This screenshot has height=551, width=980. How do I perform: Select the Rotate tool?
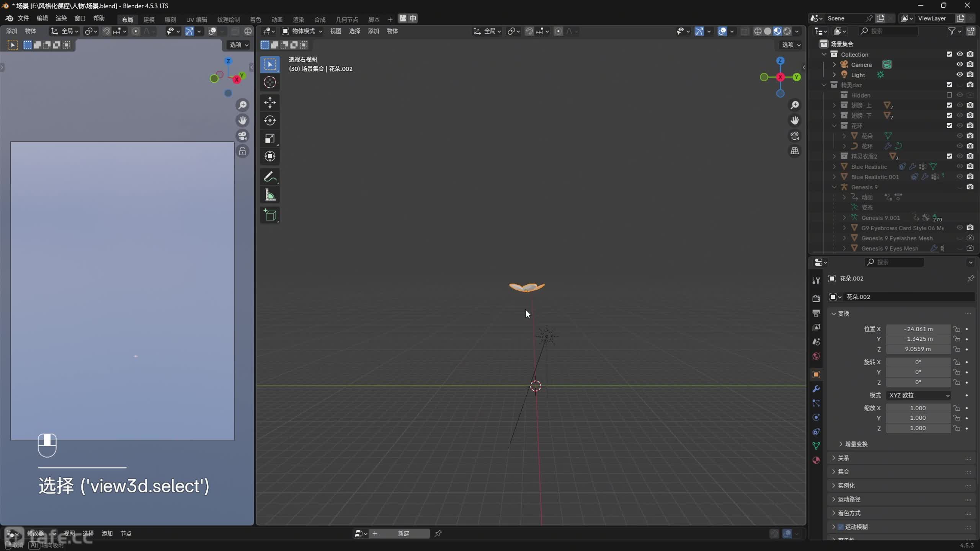click(x=270, y=121)
